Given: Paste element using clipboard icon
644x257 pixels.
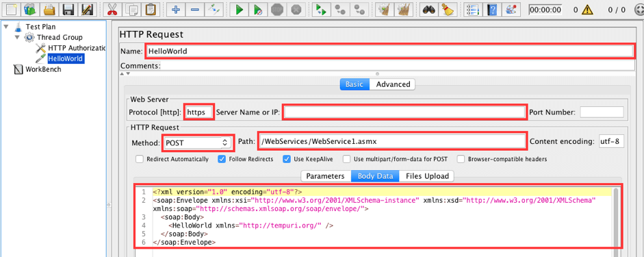Looking at the screenshot, I should pyautogui.click(x=151, y=9).
